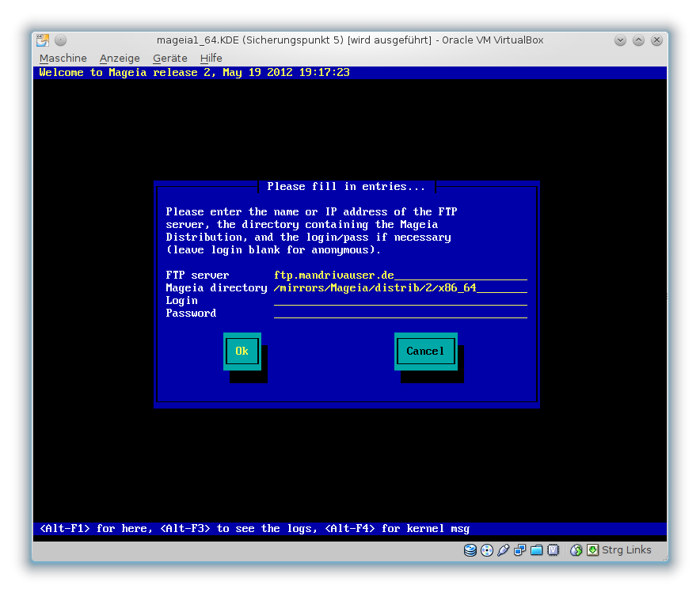
Task: Click the keyboard capture green arrow icon
Action: click(x=592, y=550)
